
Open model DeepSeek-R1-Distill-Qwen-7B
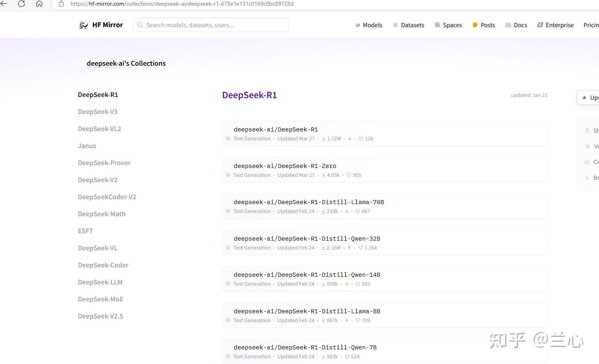point(305,347)
